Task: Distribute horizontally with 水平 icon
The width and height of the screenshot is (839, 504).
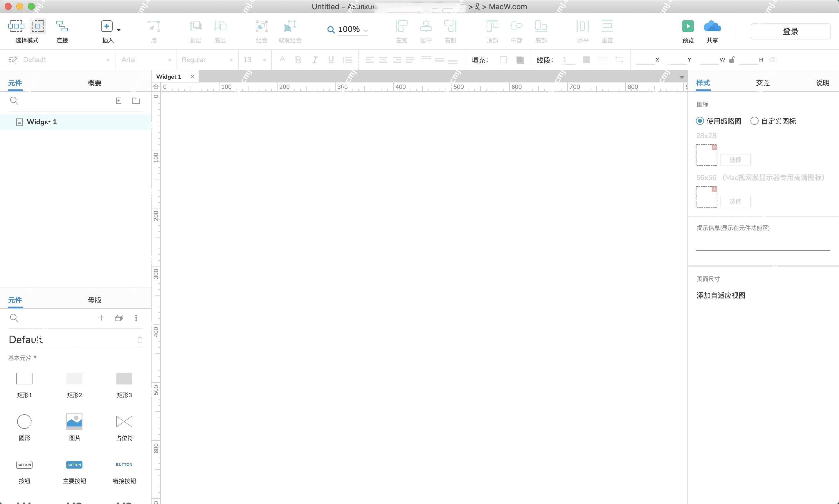Action: [x=583, y=26]
